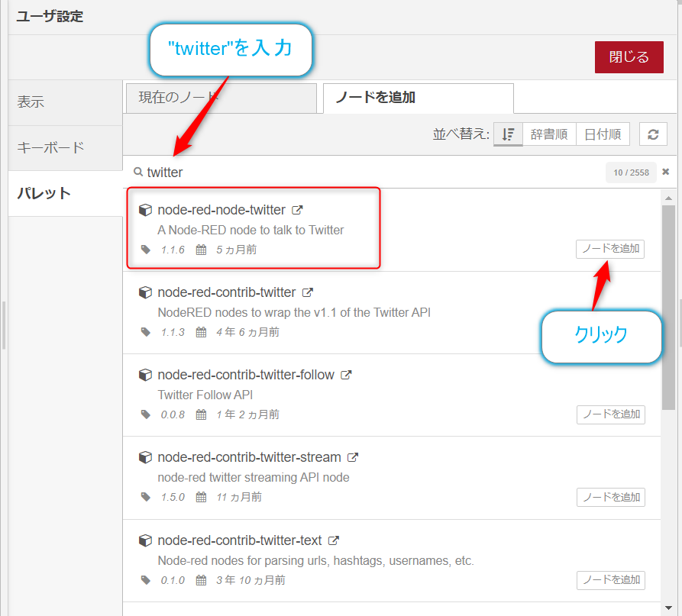Sort nodes by 辞書順
The width and height of the screenshot is (682, 616).
(549, 134)
